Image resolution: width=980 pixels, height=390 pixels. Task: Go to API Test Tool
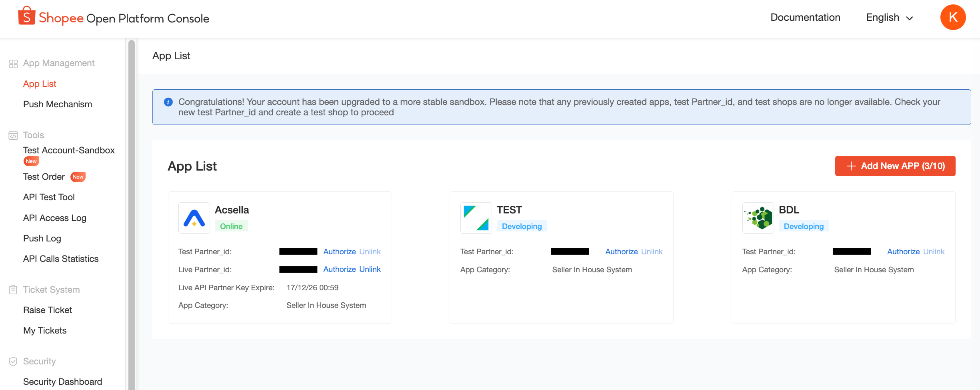point(49,197)
